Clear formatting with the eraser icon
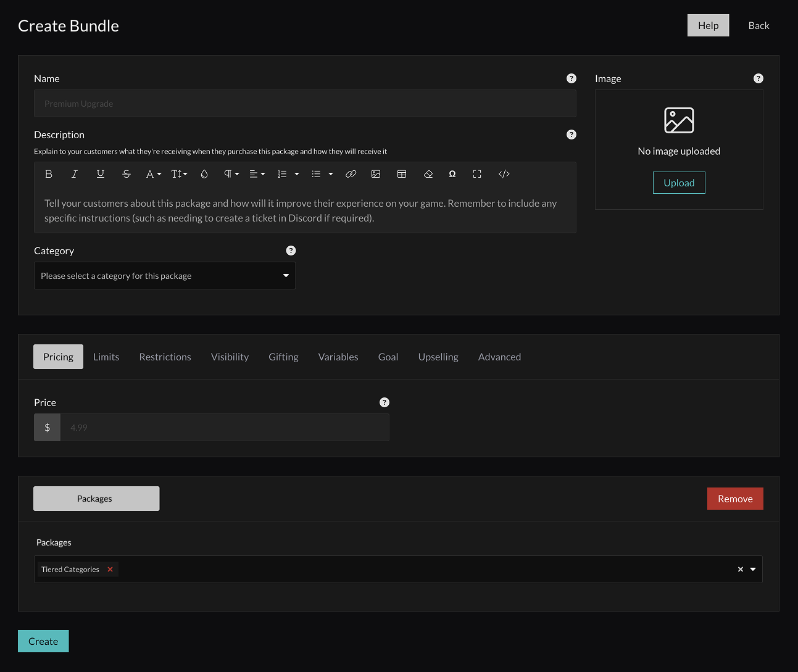The width and height of the screenshot is (798, 672). click(428, 173)
